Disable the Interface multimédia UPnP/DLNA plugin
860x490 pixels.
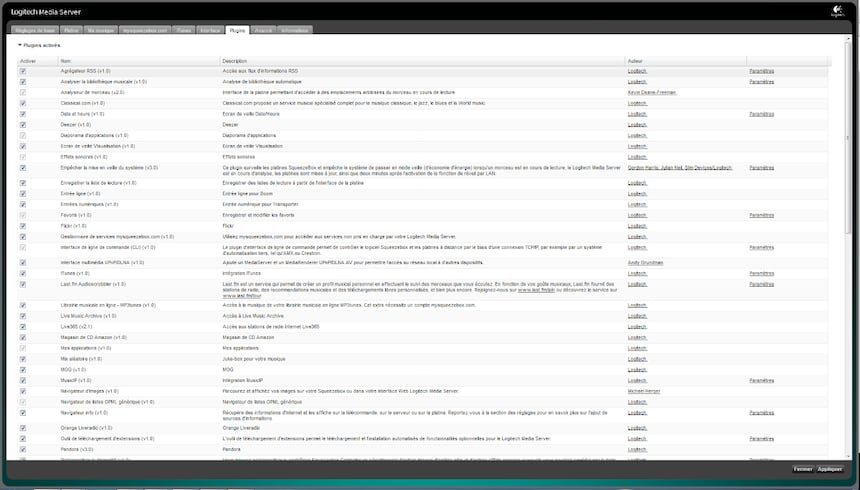23,263
